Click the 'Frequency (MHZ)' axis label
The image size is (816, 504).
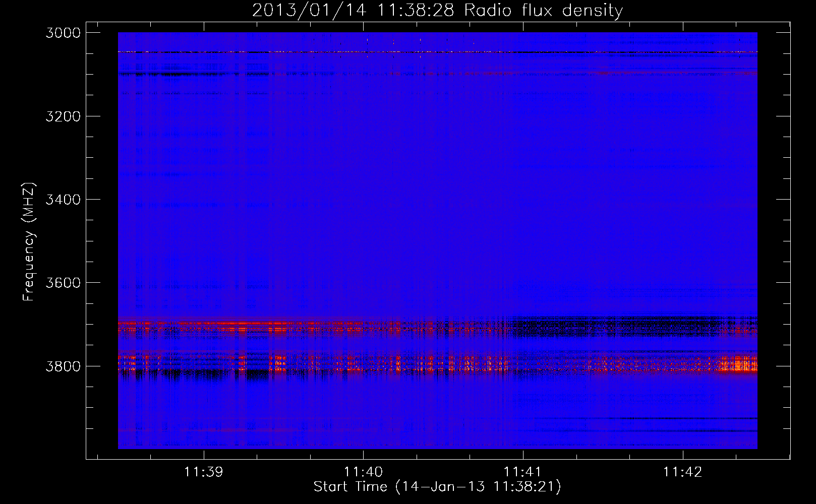(29, 242)
